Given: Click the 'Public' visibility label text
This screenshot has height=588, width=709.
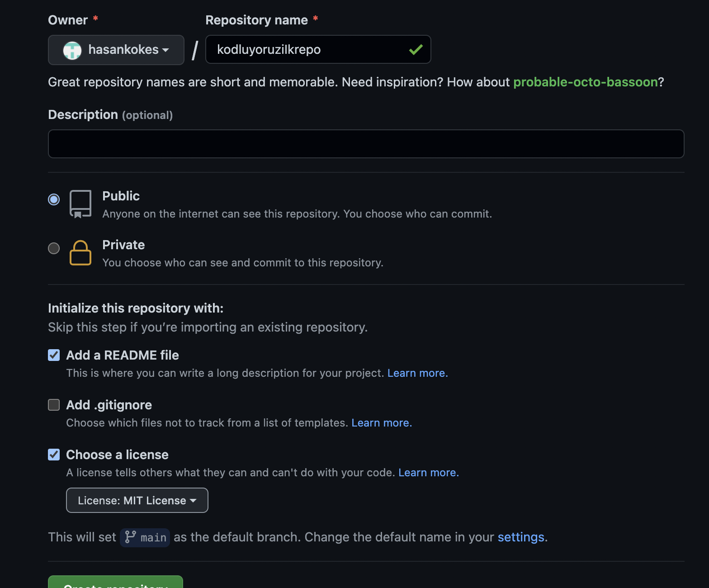Looking at the screenshot, I should [x=121, y=196].
